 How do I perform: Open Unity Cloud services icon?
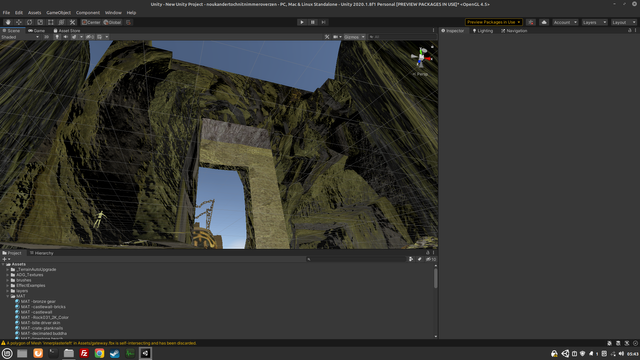click(x=544, y=22)
